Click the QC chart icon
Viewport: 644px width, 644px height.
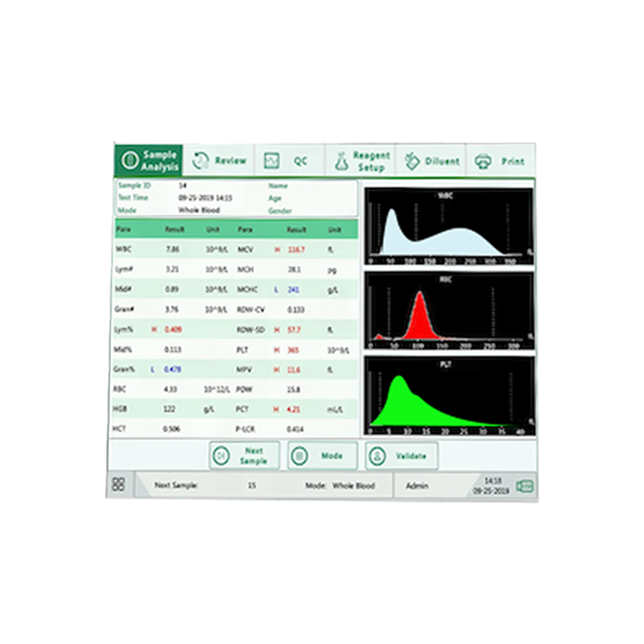click(273, 161)
